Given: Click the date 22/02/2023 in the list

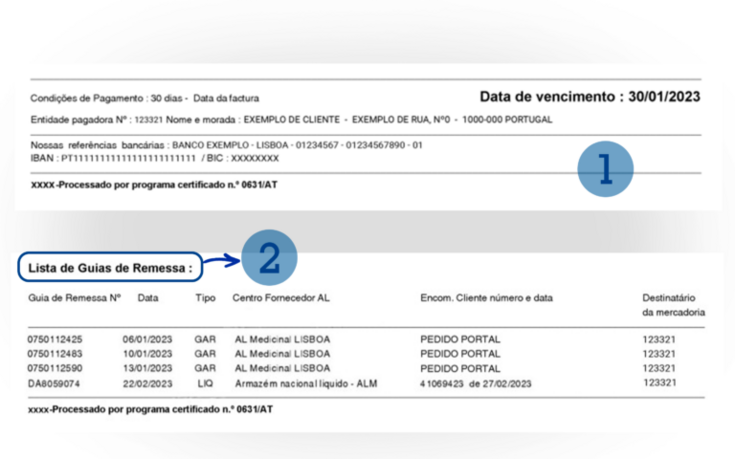Looking at the screenshot, I should click(148, 383).
